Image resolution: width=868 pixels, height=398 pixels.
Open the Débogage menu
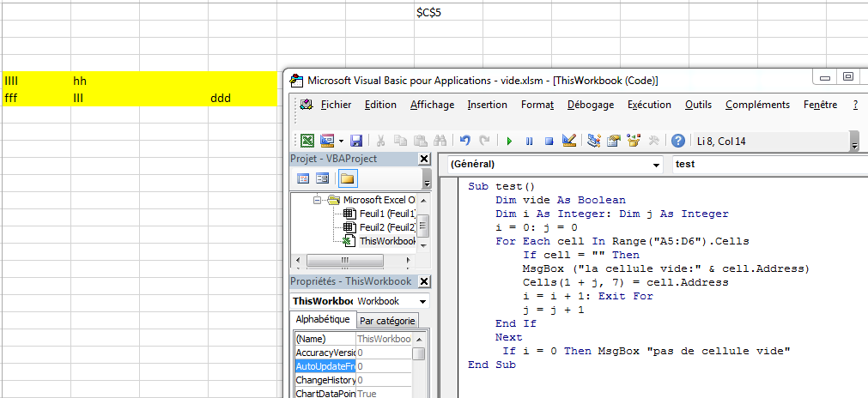(x=591, y=105)
